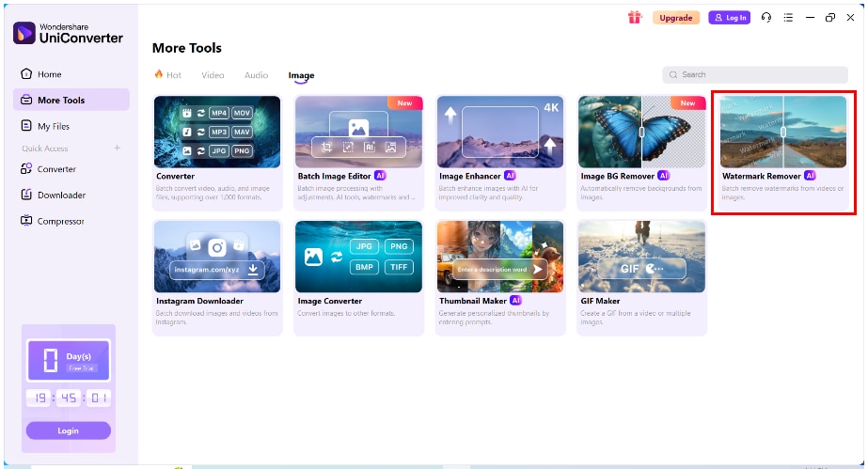This screenshot has width=868, height=469.
Task: Click the AI badge on Batch Image Editor
Action: click(x=380, y=176)
